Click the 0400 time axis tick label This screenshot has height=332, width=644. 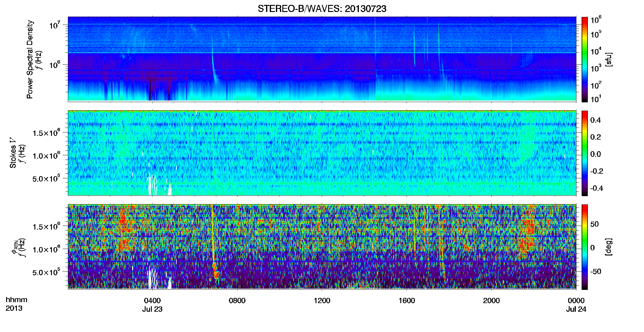coord(152,301)
